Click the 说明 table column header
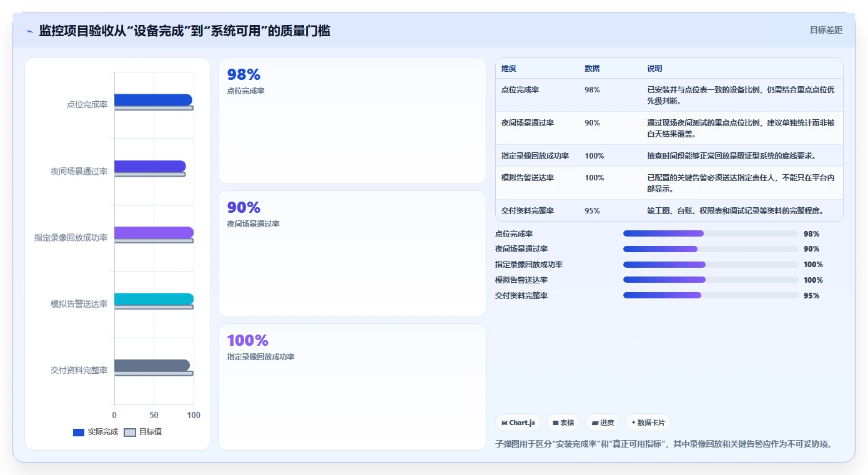Image resolution: width=868 pixels, height=475 pixels. coord(654,69)
